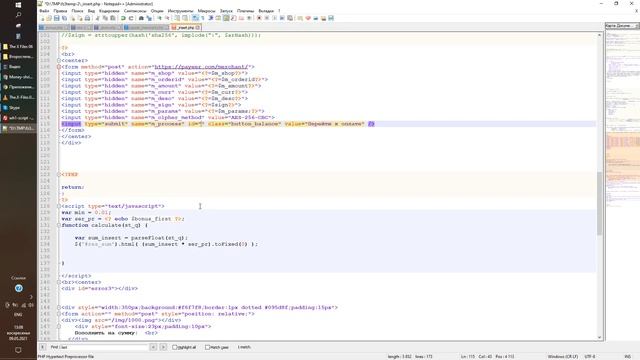Collapse the PHP block at line 123
This screenshot has height=360, width=640.
click(59, 174)
